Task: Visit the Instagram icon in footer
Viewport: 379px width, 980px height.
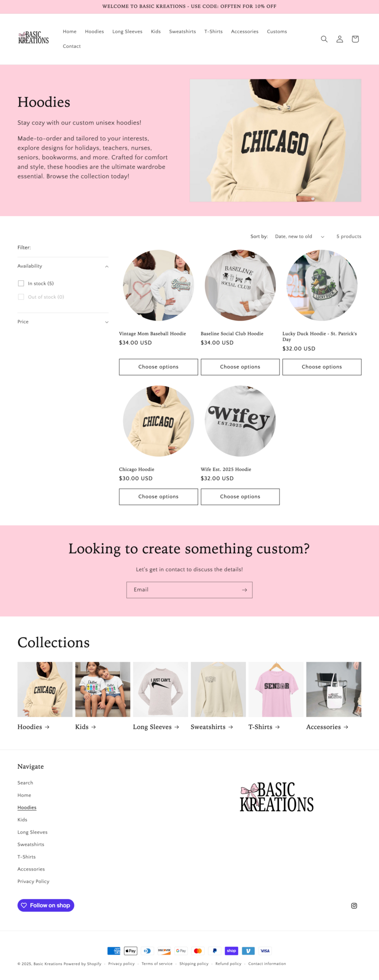Action: (354, 905)
